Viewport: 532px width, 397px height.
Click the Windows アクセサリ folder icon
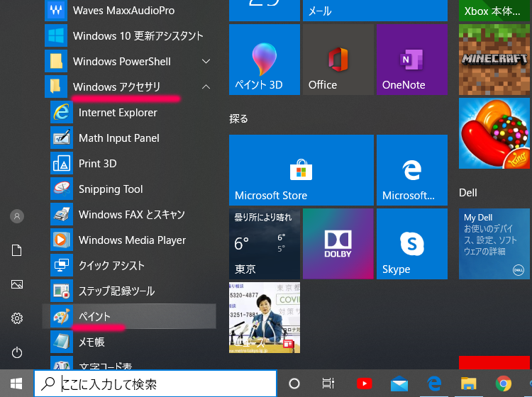coord(56,86)
